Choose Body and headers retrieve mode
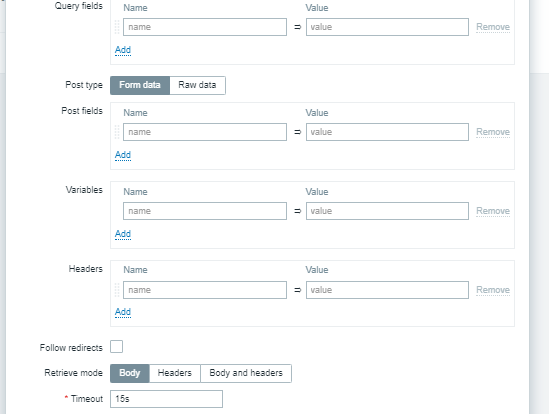The width and height of the screenshot is (549, 414). (246, 373)
